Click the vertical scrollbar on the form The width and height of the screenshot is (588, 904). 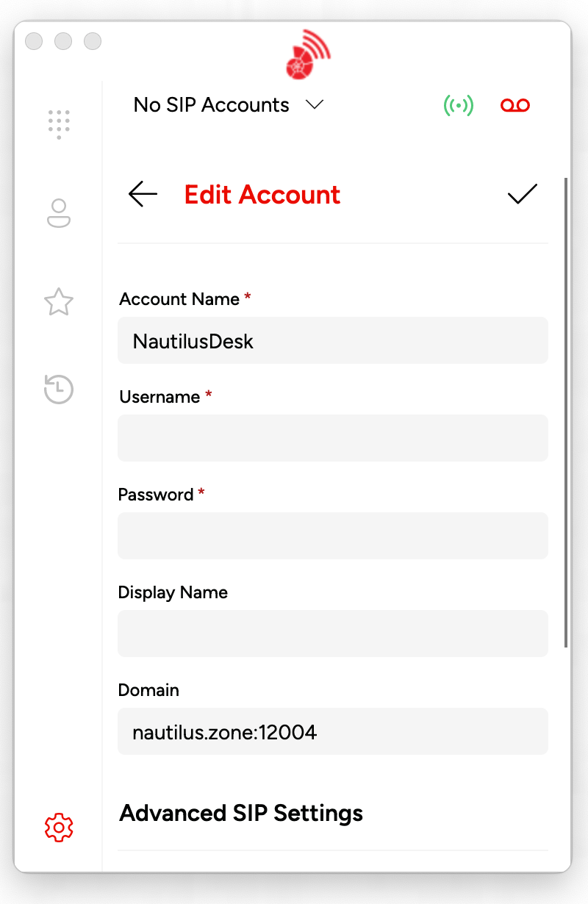565,412
